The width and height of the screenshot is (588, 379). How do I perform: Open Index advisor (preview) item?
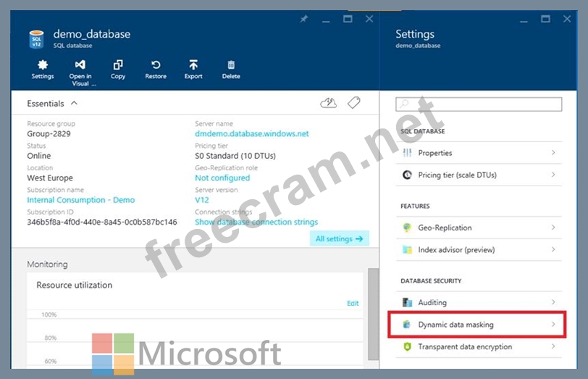coord(479,249)
